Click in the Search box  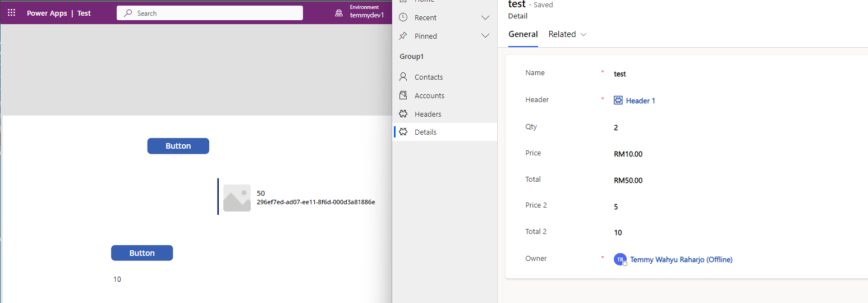[210, 13]
